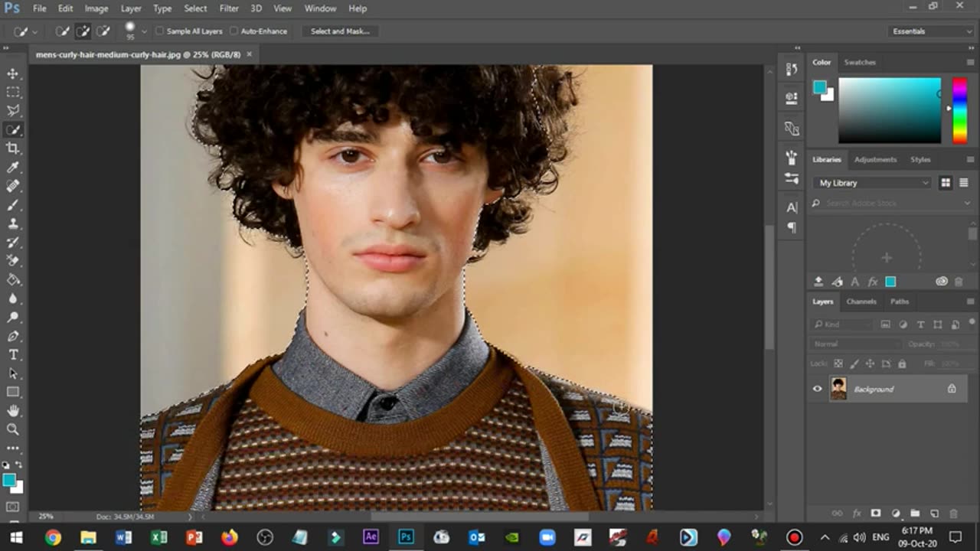Screen dimensions: 980x551
Task: Select the Brush tool
Action: (13, 204)
